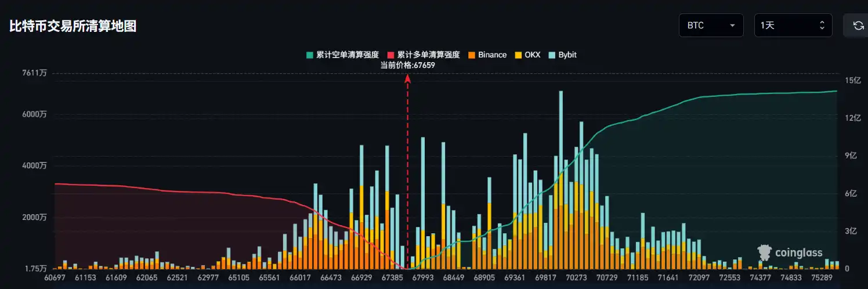Open the 1天 time range dropdown
868x289 pixels.
coord(793,26)
